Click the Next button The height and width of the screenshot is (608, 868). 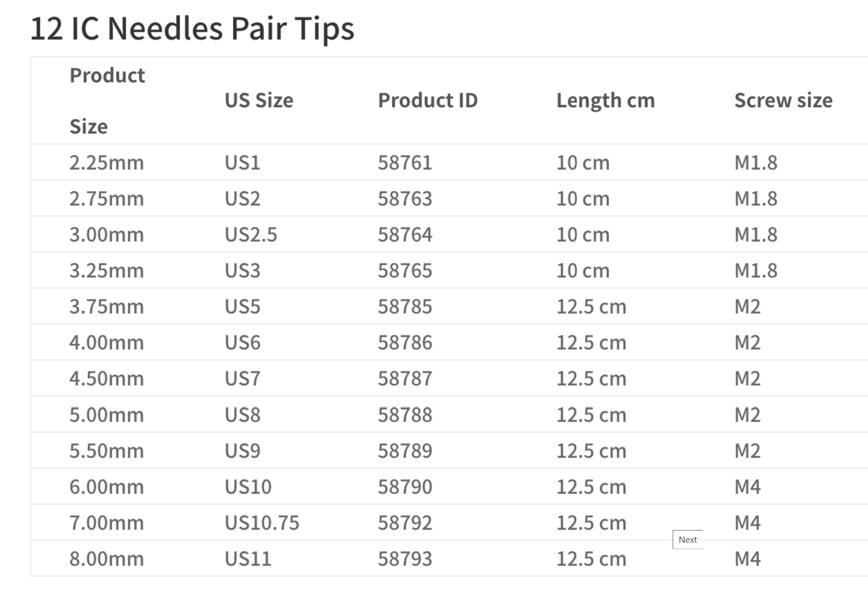pos(688,539)
